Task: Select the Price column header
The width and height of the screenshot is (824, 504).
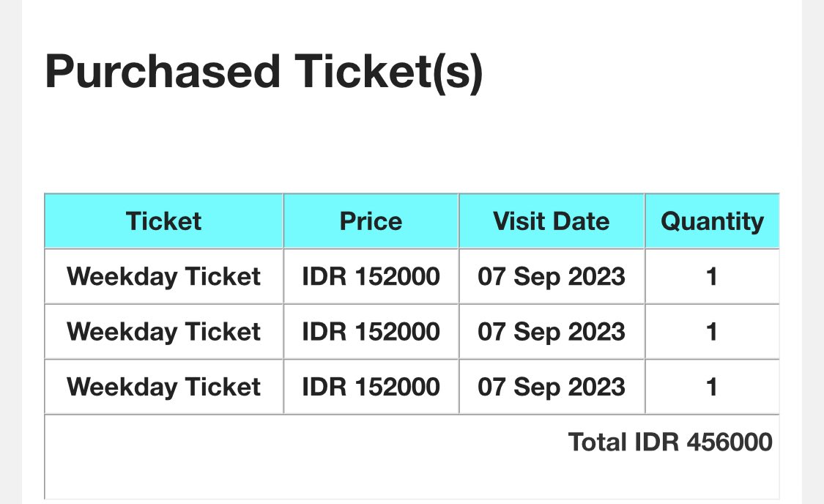Action: point(371,221)
